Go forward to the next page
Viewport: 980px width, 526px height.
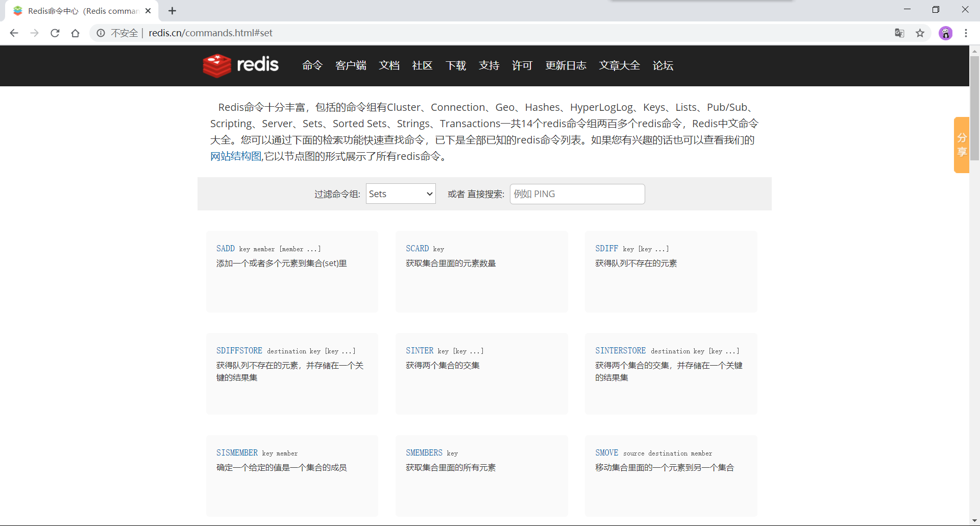34,33
